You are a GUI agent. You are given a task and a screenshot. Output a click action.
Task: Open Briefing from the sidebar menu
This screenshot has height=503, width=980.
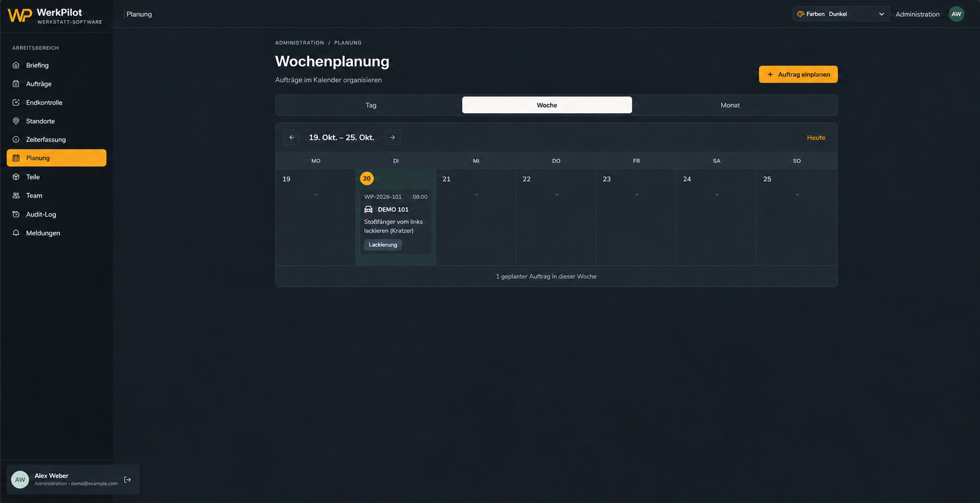coord(57,66)
